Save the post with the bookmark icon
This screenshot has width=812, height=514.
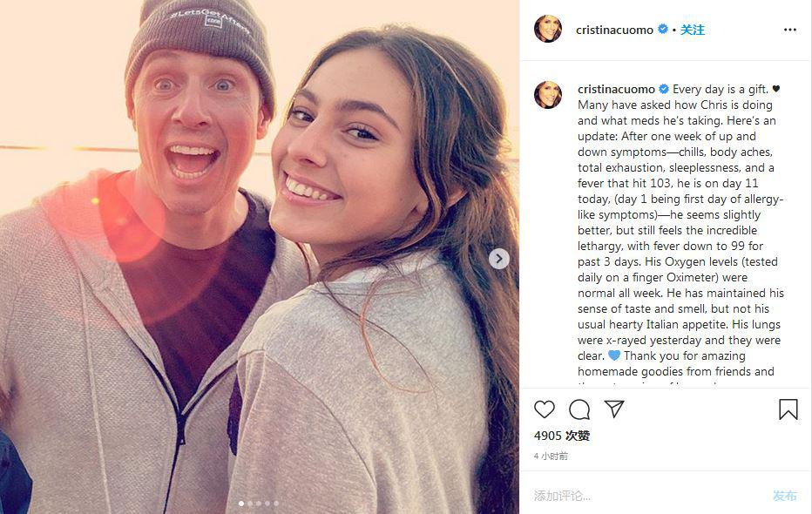(x=788, y=409)
